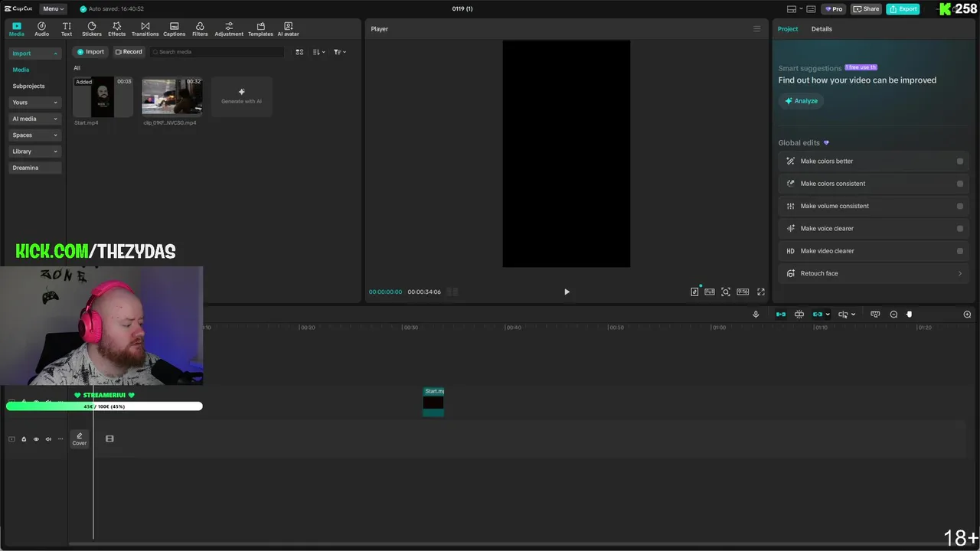Open the Stickers panel

(92, 29)
